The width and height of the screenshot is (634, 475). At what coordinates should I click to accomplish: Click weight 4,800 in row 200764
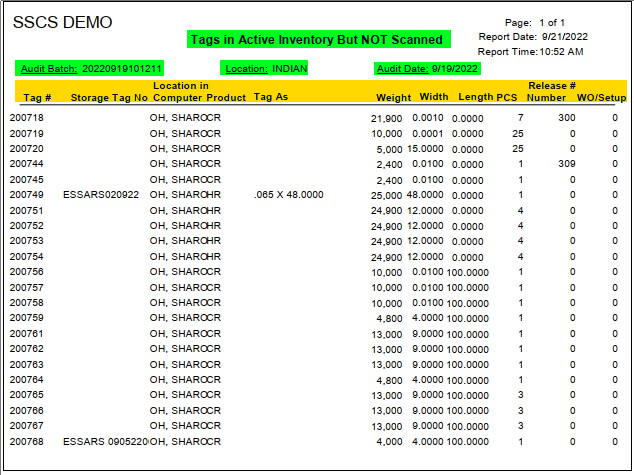click(x=389, y=380)
